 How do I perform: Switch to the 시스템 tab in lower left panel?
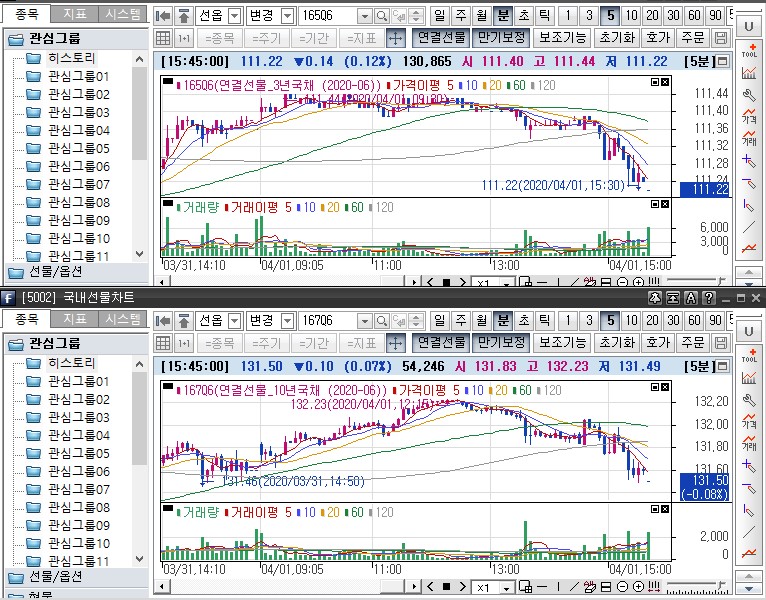(x=122, y=319)
